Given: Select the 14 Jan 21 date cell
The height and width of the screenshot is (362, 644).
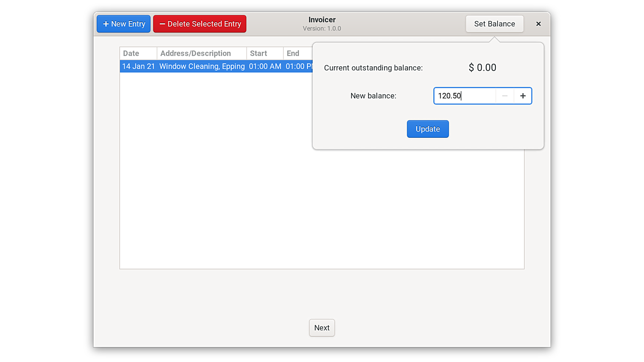Looking at the screenshot, I should (138, 66).
